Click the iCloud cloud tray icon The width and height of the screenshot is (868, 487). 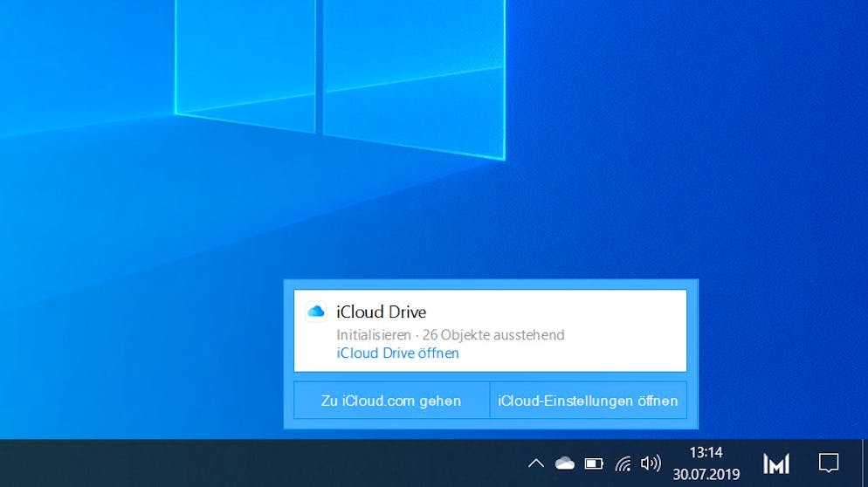tap(565, 463)
